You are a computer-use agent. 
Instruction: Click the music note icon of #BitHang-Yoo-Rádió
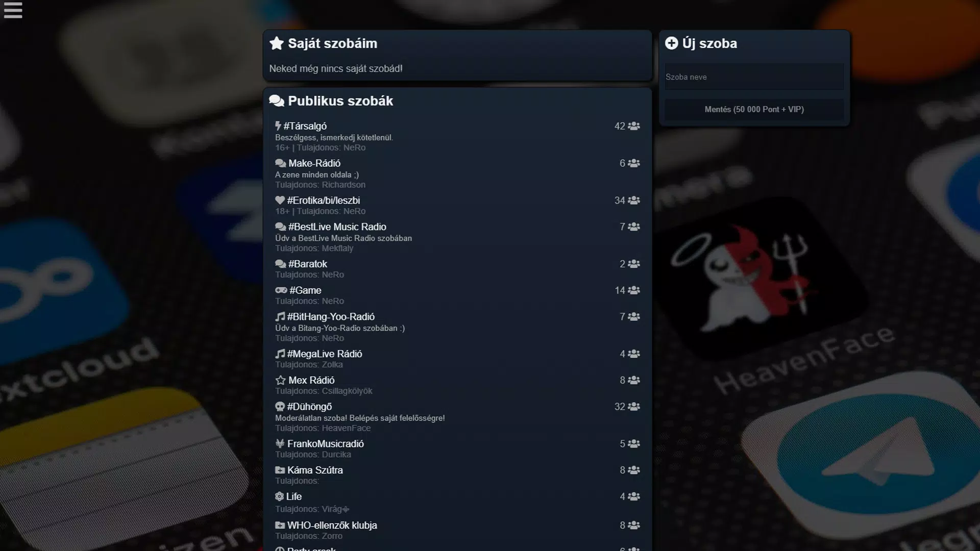click(280, 317)
